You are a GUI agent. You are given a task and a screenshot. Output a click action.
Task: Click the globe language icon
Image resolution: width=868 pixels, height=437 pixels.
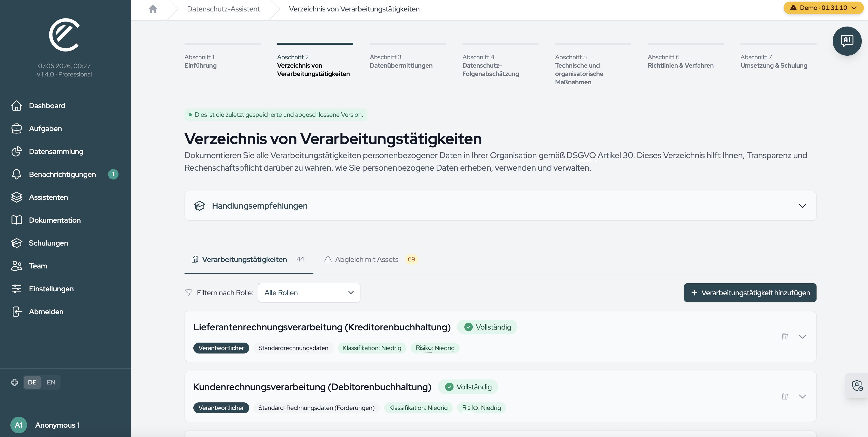click(x=15, y=382)
